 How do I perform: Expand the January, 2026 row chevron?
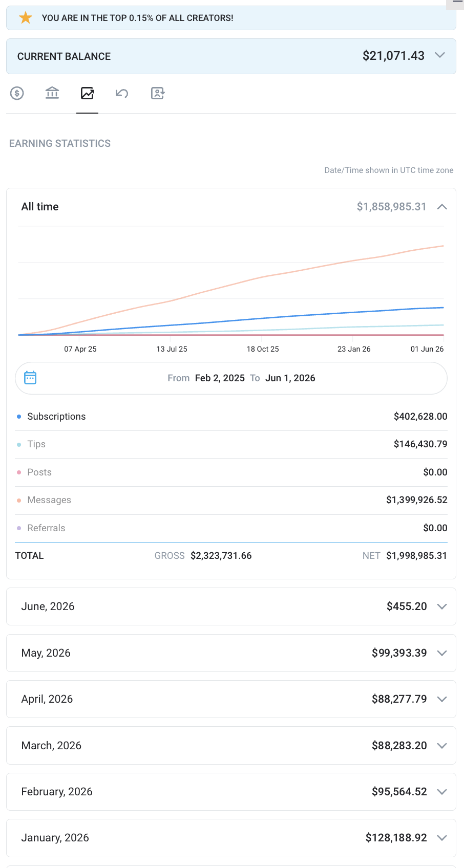pos(442,838)
